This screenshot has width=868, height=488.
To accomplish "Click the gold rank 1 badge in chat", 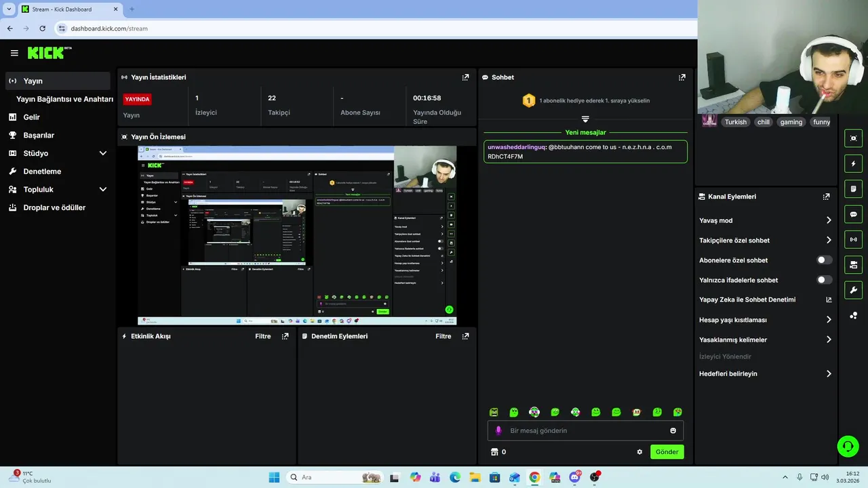I will point(529,100).
